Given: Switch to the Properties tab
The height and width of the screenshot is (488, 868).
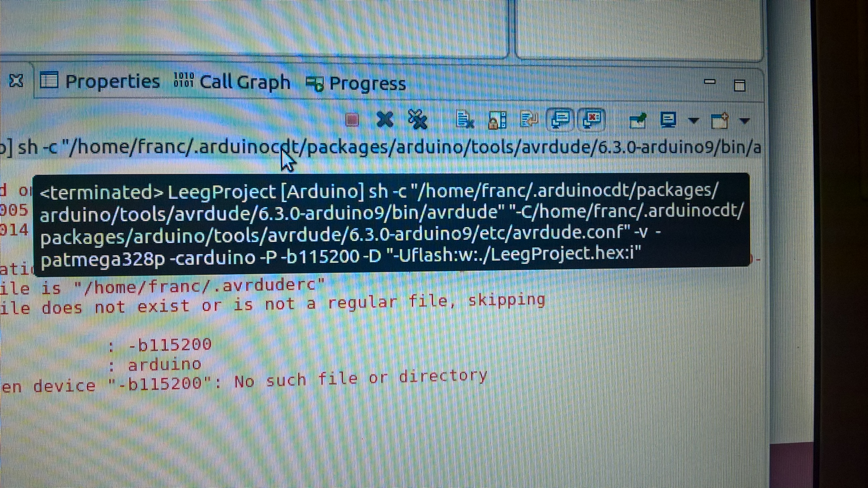Looking at the screenshot, I should pos(112,82).
